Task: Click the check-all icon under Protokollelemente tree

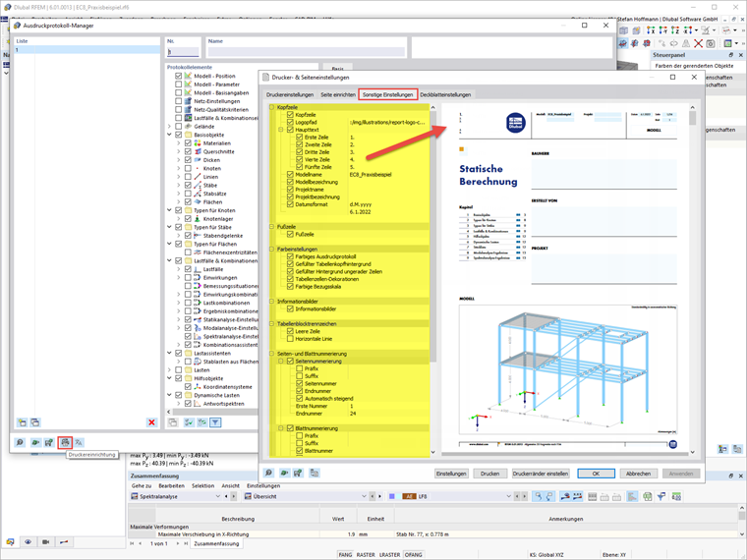Action: pyautogui.click(x=189, y=422)
